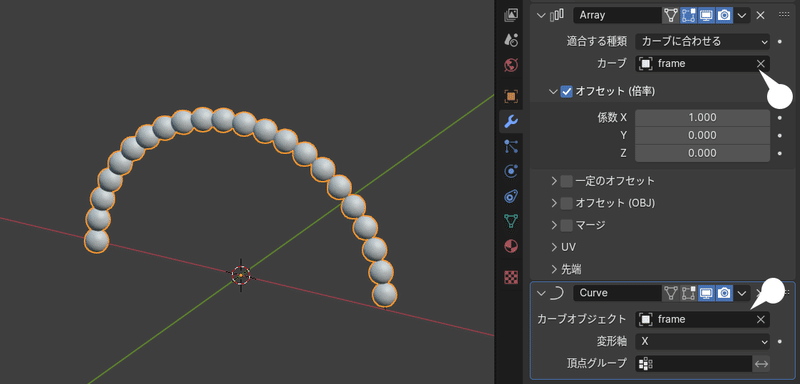Open the 適合する種類 dropdown
The width and height of the screenshot is (800, 384).
click(703, 41)
